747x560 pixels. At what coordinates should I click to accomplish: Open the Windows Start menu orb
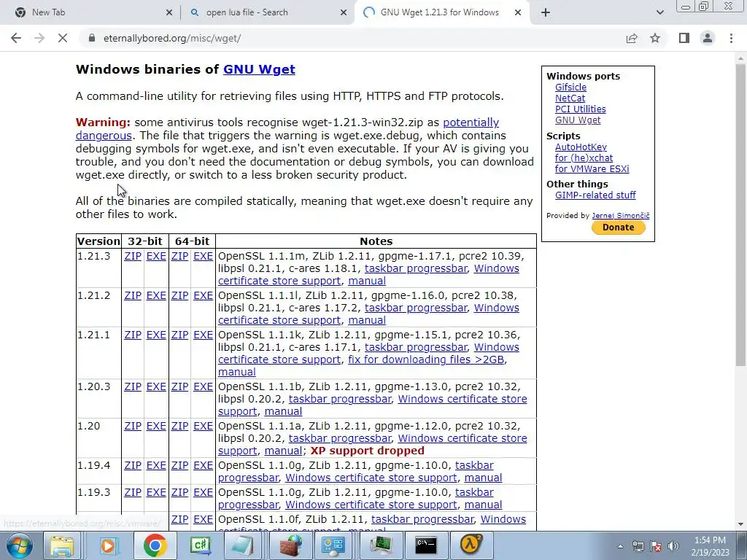coord(20,545)
